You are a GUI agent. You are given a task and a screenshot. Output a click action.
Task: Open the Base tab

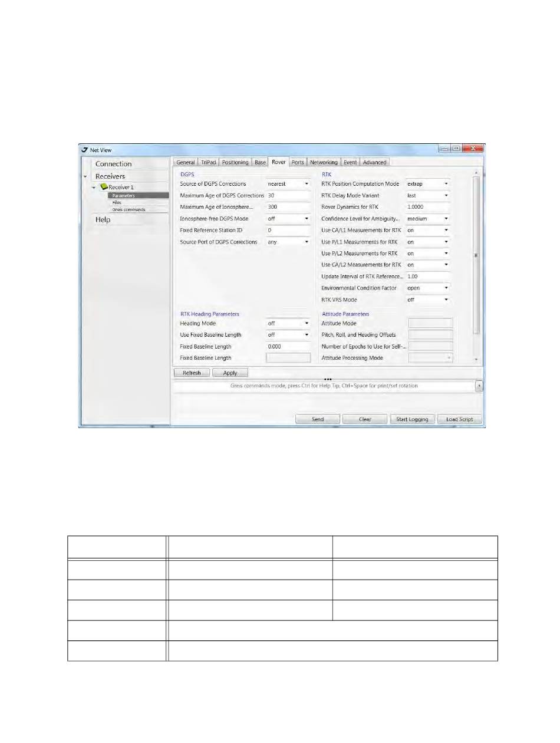click(261, 162)
